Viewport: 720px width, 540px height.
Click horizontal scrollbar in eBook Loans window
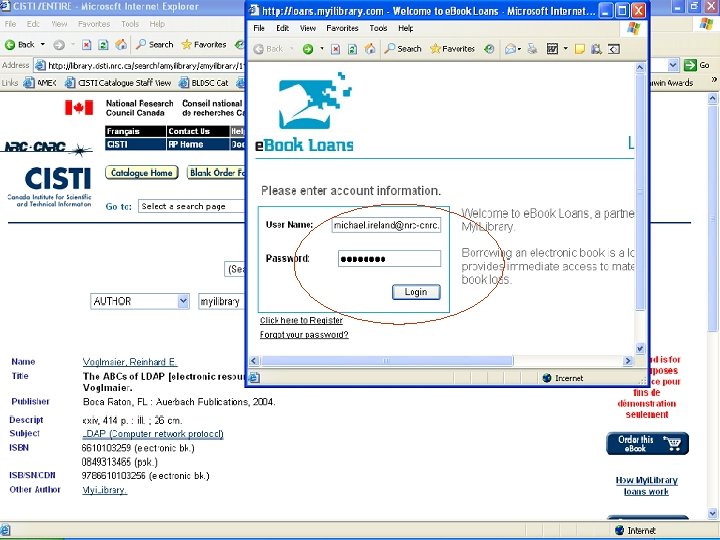386,360
